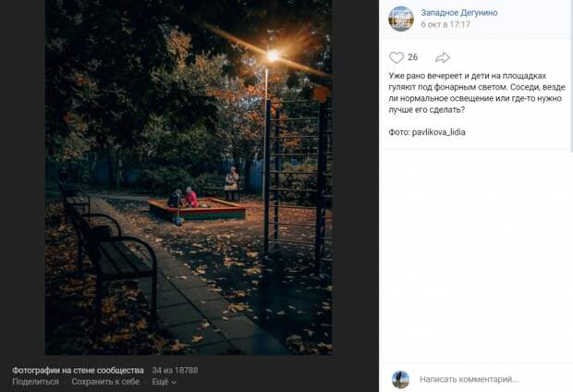Image resolution: width=573 pixels, height=392 pixels.
Task: Click the playground photo to view next
Action: [189, 178]
